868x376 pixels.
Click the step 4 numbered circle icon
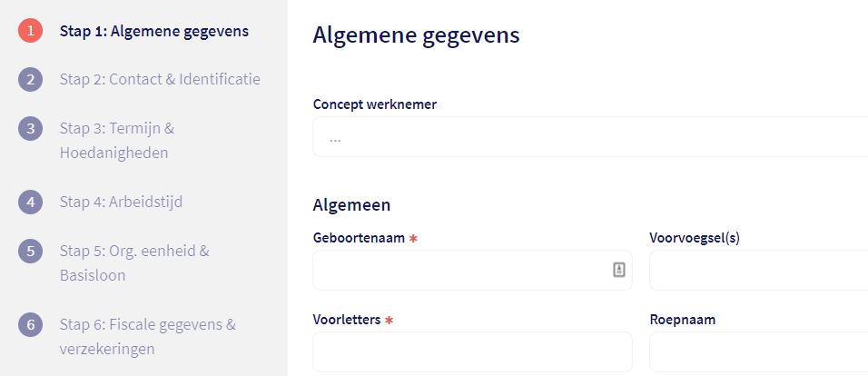click(30, 202)
